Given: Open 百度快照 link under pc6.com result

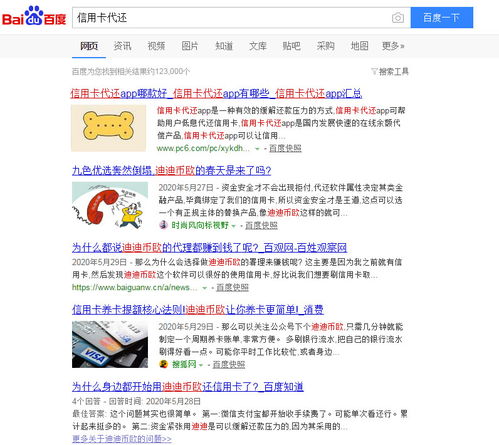Looking at the screenshot, I should click(x=285, y=148).
